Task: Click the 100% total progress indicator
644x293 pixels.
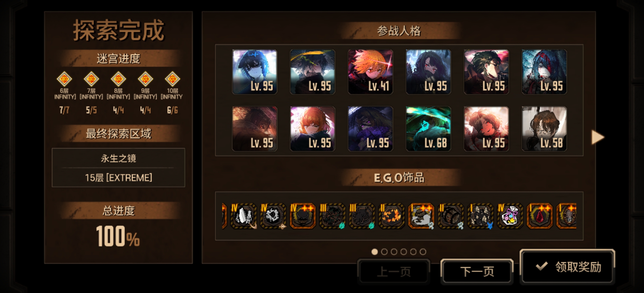Action: pyautogui.click(x=118, y=236)
